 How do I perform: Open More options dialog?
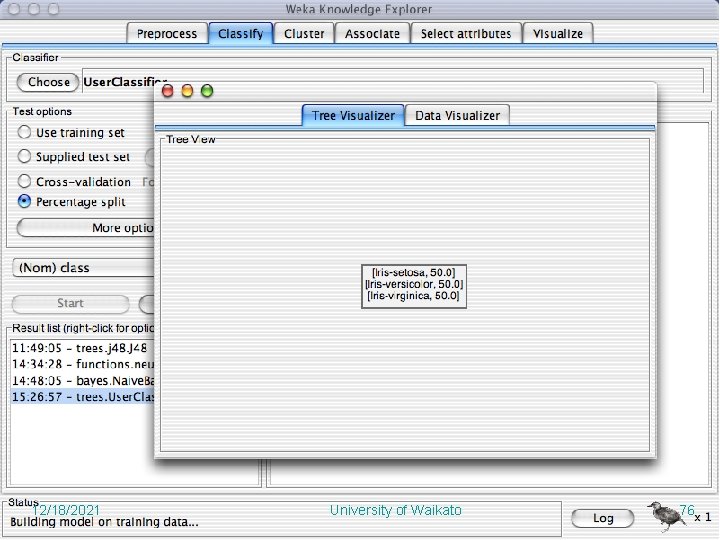coord(85,228)
